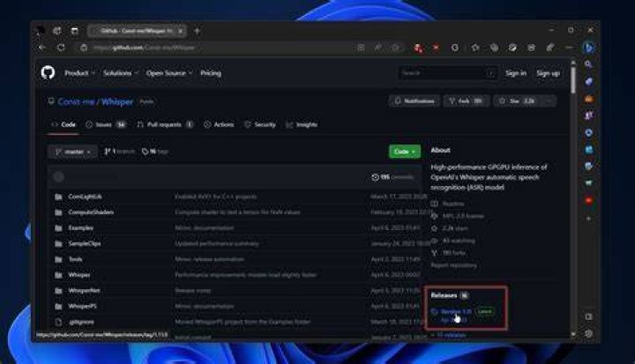
Task: View the commits history link
Action: pyautogui.click(x=392, y=177)
